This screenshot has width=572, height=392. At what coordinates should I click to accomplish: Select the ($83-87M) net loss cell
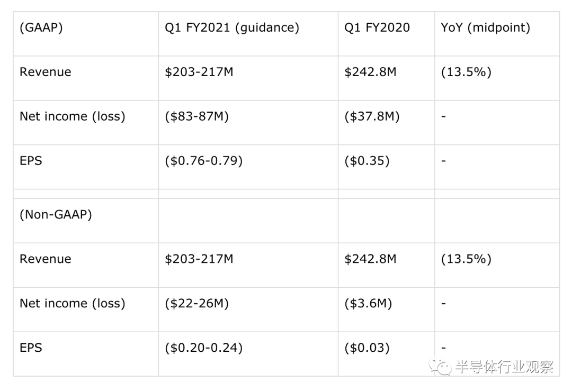[x=248, y=123]
